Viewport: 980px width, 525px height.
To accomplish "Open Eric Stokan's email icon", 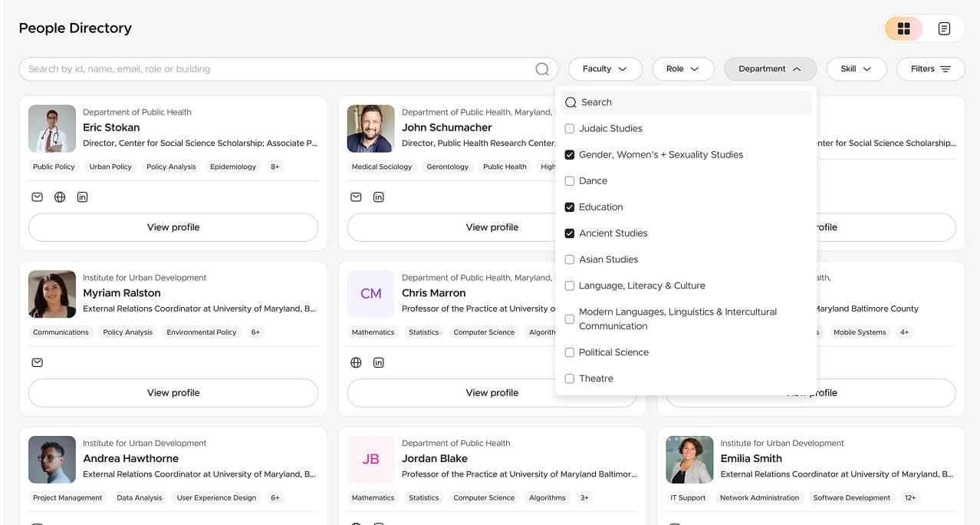I will click(37, 197).
